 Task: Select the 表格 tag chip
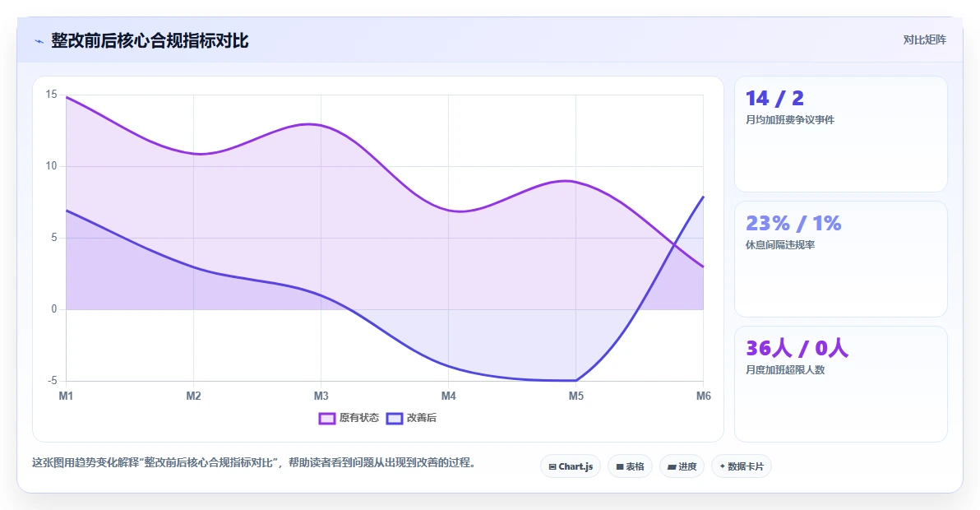630,466
